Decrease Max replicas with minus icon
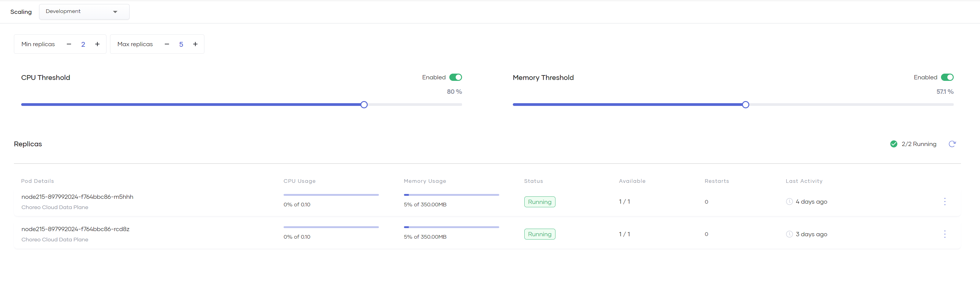This screenshot has width=980, height=286. click(167, 44)
